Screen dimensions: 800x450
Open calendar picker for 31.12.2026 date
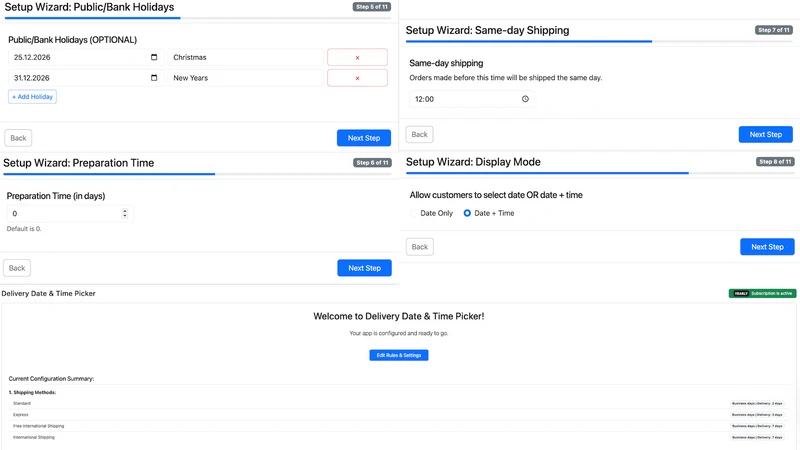(x=154, y=78)
